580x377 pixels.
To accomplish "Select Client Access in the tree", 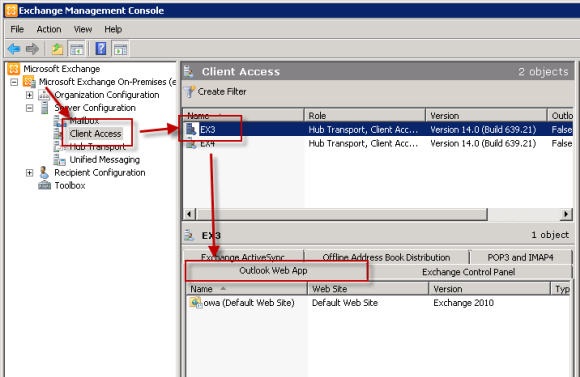I will pyautogui.click(x=95, y=134).
